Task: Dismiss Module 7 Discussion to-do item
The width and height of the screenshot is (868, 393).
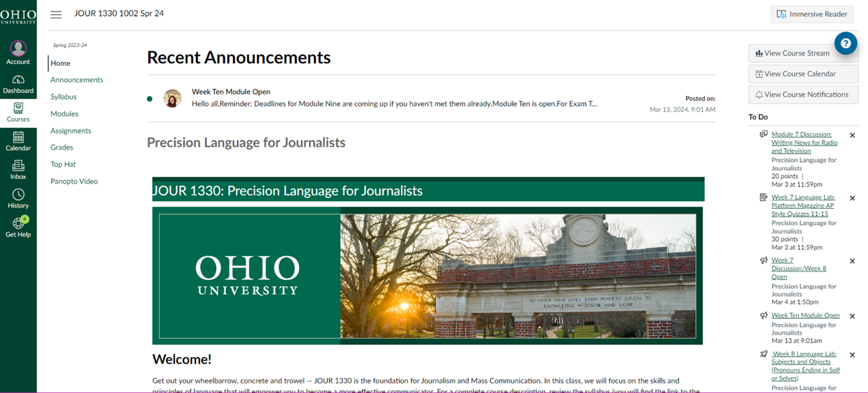Action: [x=852, y=135]
